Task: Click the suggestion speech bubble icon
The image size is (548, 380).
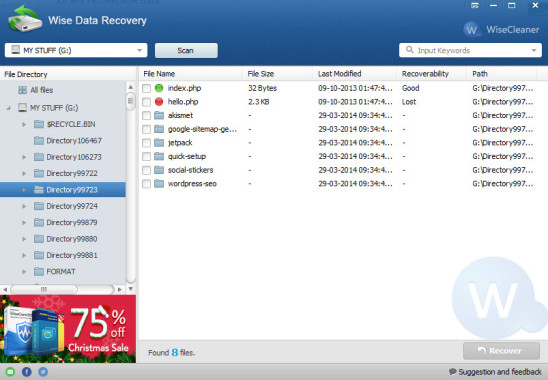Action: (x=453, y=371)
